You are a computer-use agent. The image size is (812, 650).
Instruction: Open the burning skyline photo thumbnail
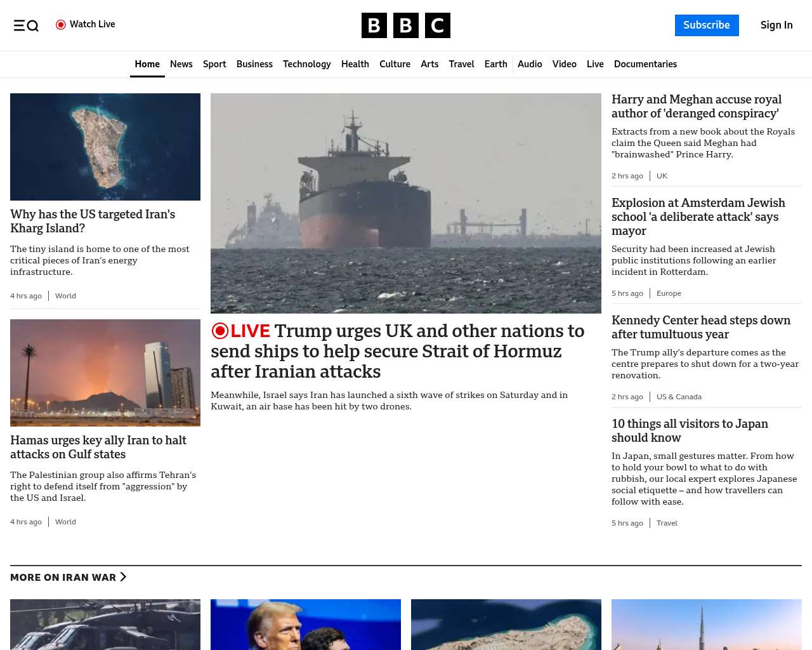105,373
